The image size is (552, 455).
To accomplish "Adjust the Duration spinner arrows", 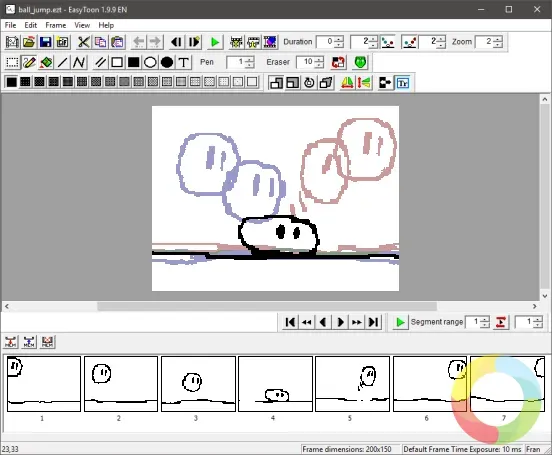I will coord(339,42).
